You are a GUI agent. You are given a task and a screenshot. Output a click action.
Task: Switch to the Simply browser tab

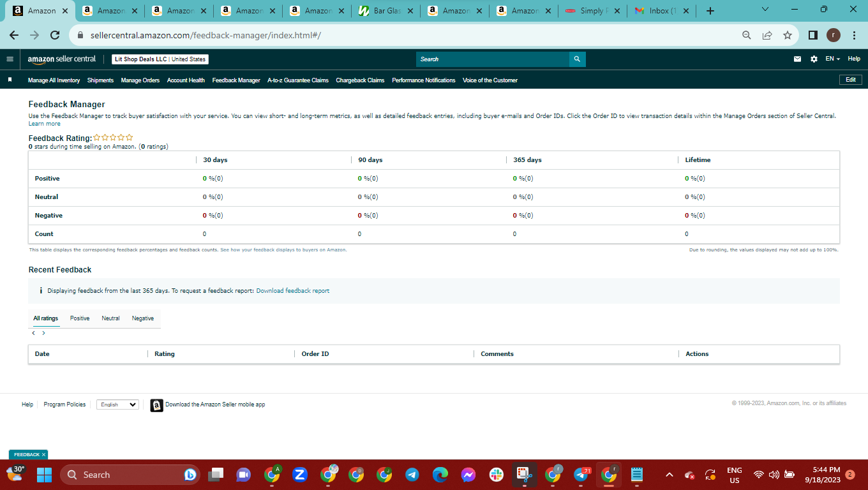[x=591, y=11]
